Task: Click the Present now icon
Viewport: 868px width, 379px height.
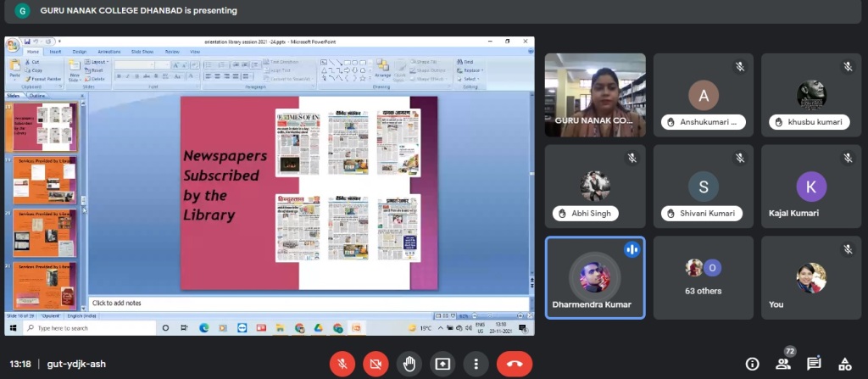Action: tap(442, 364)
